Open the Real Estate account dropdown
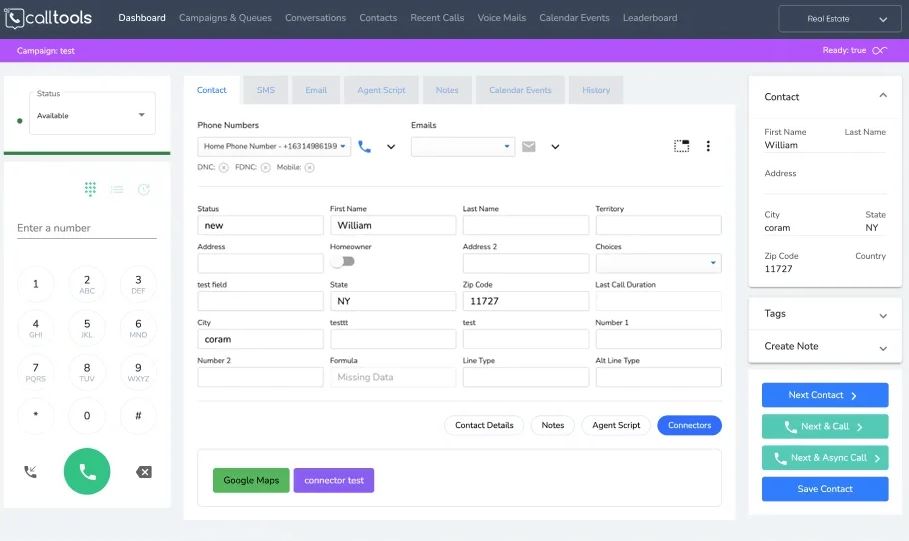 coord(839,19)
